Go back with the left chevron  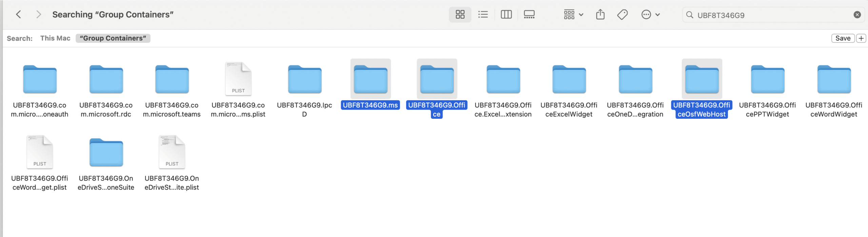pyautogui.click(x=19, y=15)
